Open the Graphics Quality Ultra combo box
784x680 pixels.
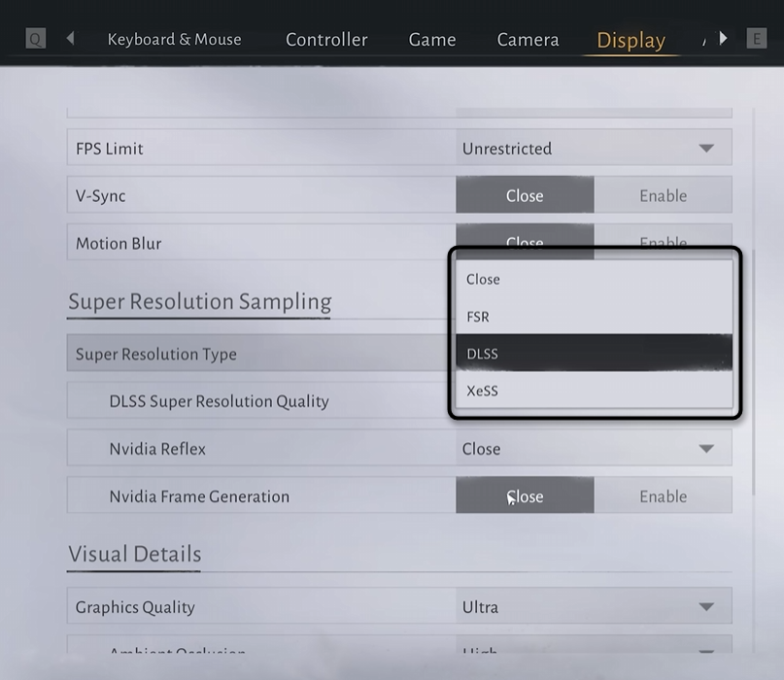pos(594,606)
